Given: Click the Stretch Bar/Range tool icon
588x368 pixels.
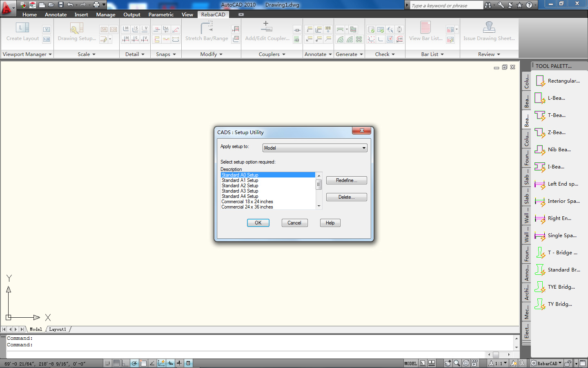Looking at the screenshot, I should 207,28.
